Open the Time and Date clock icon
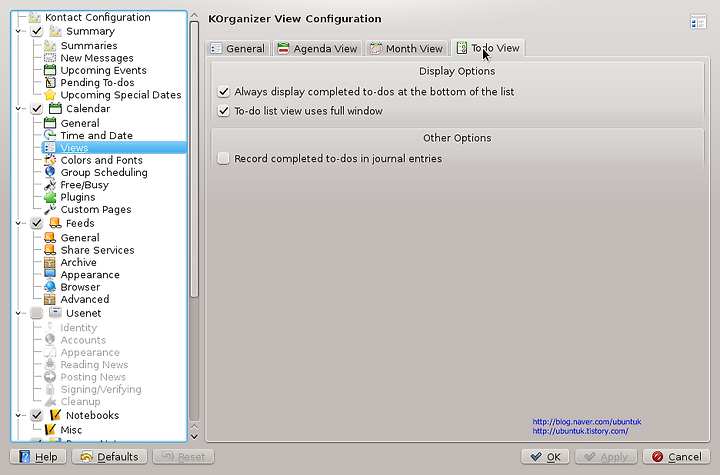 pos(50,136)
